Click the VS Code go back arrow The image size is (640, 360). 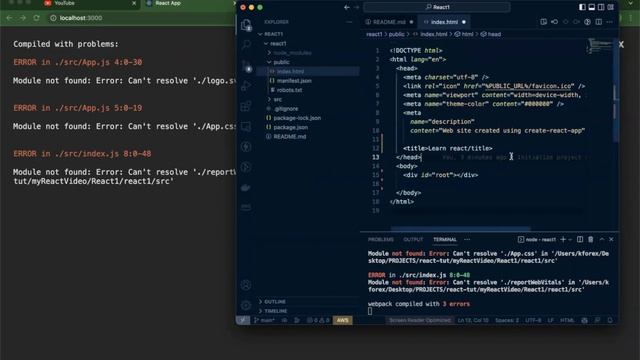pos(347,7)
